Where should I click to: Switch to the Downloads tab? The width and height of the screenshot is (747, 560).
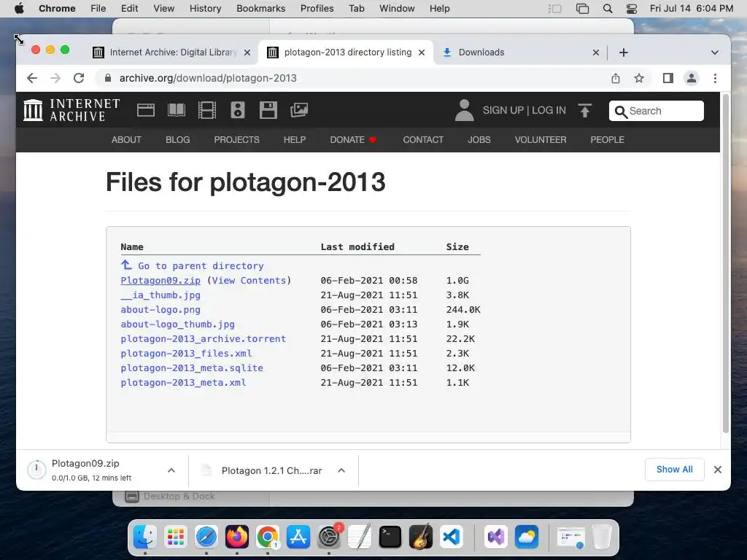pos(519,52)
